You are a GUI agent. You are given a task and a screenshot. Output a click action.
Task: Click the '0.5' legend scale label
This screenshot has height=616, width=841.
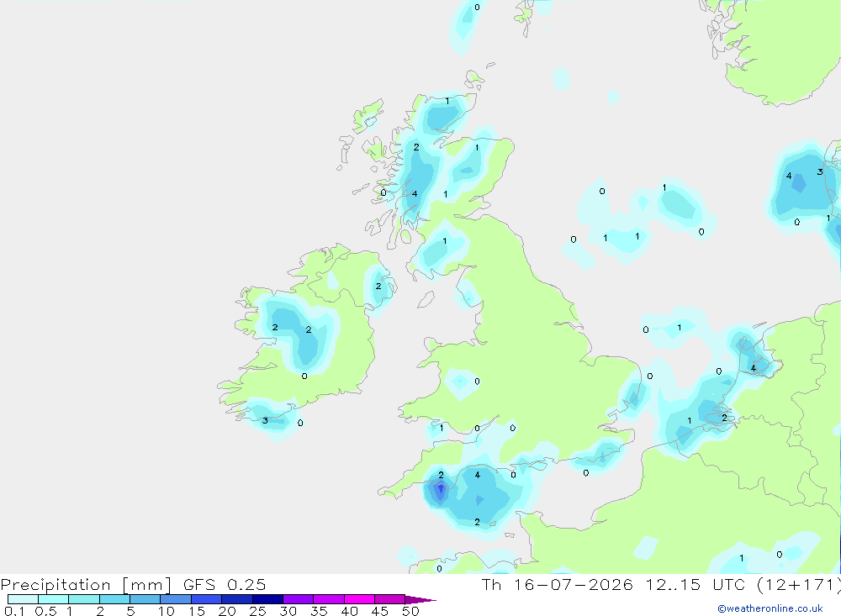click(45, 611)
